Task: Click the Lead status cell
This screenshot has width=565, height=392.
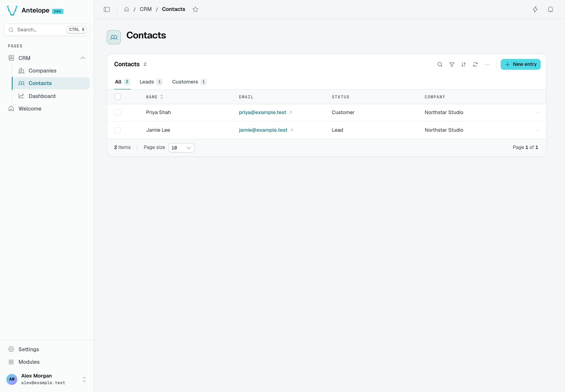Action: 337,130
